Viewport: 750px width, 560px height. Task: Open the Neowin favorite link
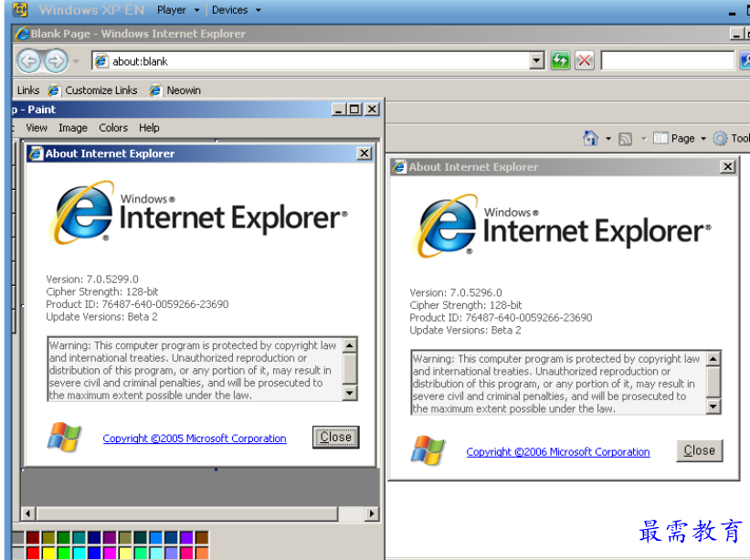tap(175, 90)
